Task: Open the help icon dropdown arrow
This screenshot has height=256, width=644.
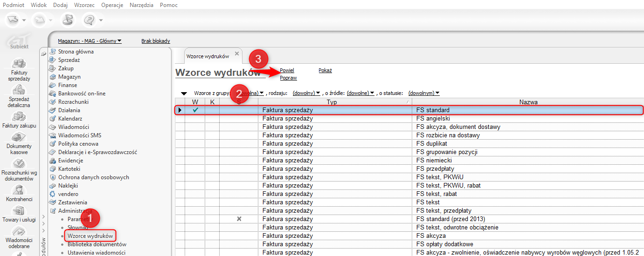Action: click(x=101, y=20)
